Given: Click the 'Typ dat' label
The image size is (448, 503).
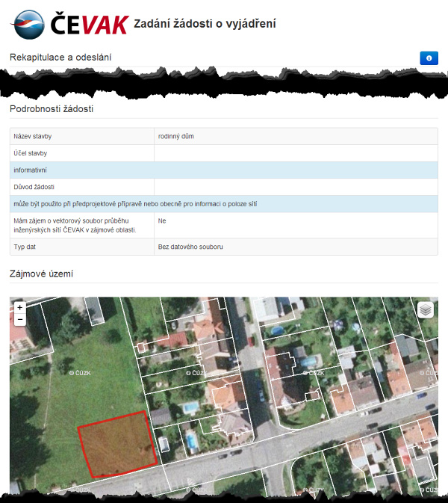Looking at the screenshot, I should pos(25,247).
